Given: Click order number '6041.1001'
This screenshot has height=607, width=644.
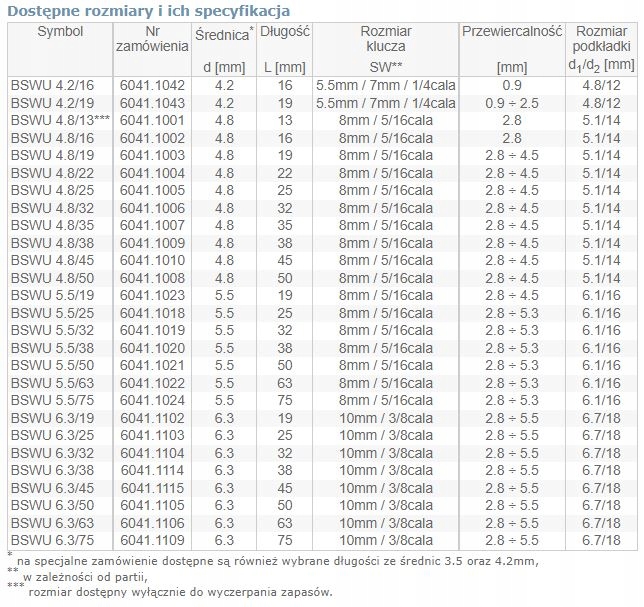Looking at the screenshot, I should pos(152,120).
